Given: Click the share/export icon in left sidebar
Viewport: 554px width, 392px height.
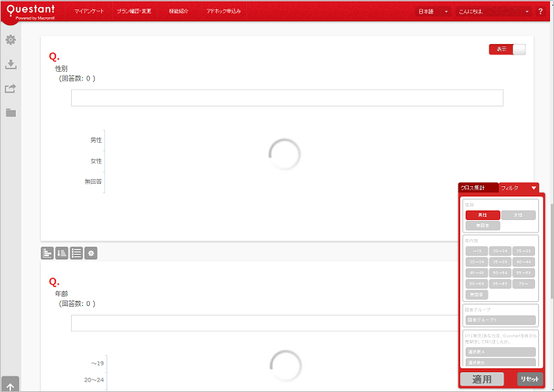Looking at the screenshot, I should [10, 88].
